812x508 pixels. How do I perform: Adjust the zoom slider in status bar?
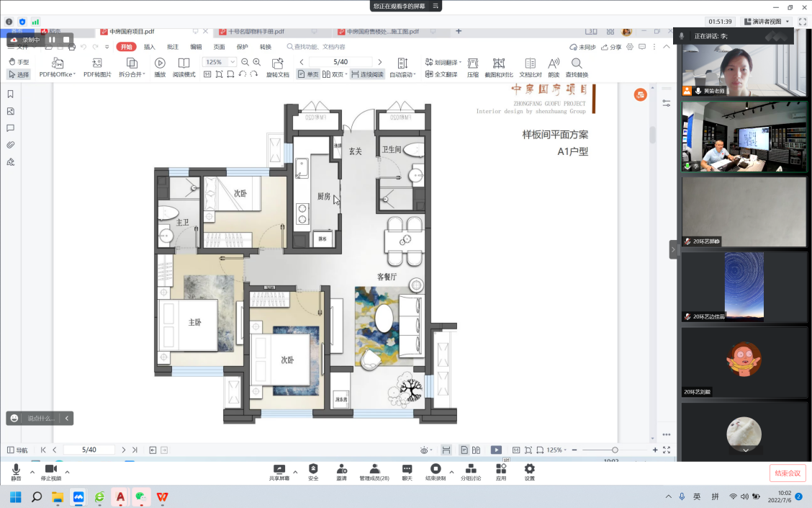point(615,450)
